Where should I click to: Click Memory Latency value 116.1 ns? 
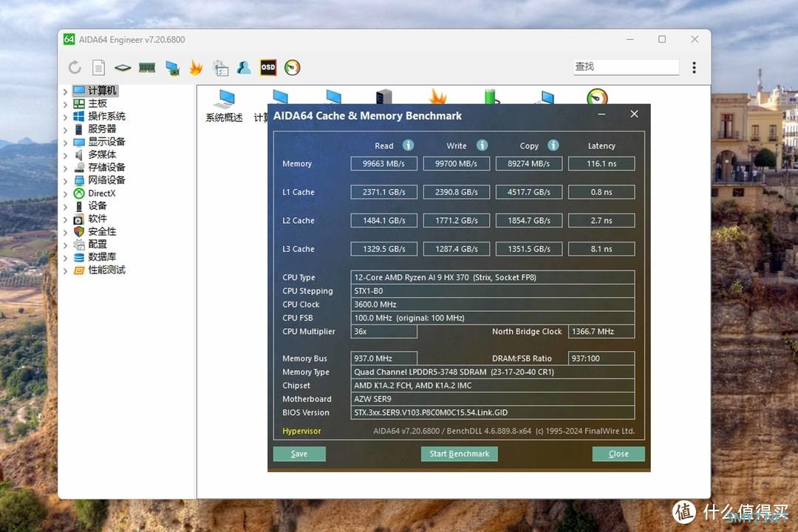coord(601,163)
